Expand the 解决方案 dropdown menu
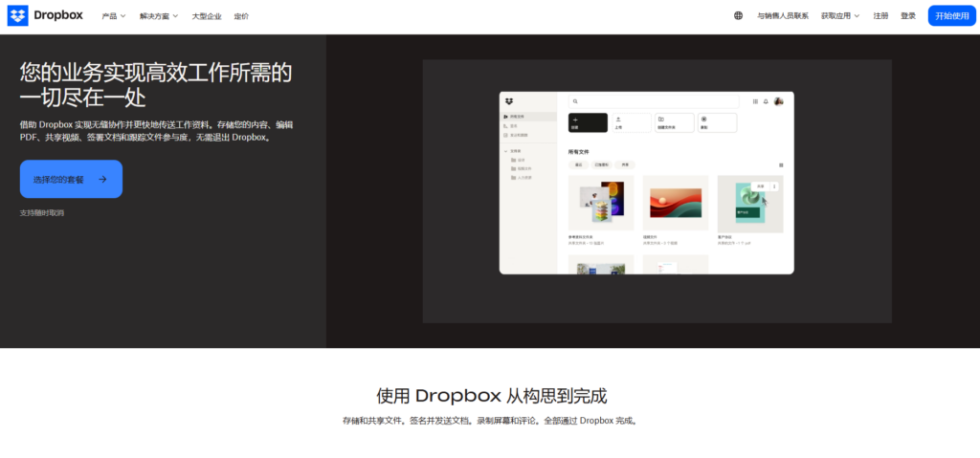Screen dimensions: 980x458 (158, 16)
